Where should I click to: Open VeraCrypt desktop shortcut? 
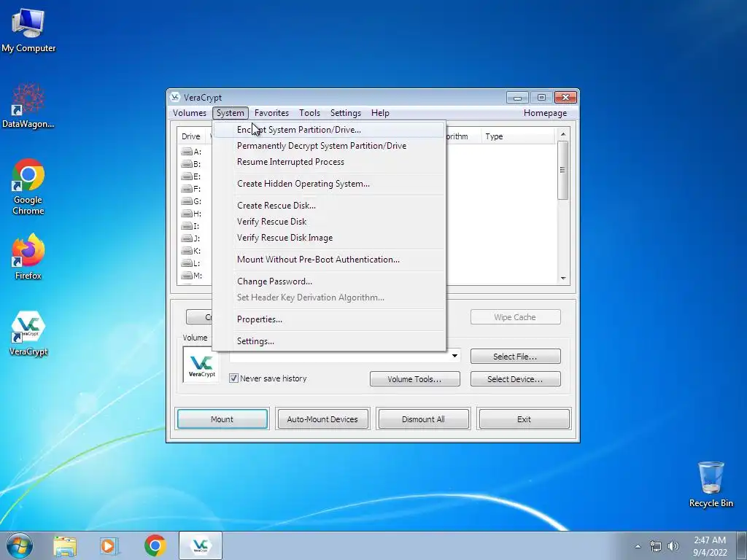point(28,332)
